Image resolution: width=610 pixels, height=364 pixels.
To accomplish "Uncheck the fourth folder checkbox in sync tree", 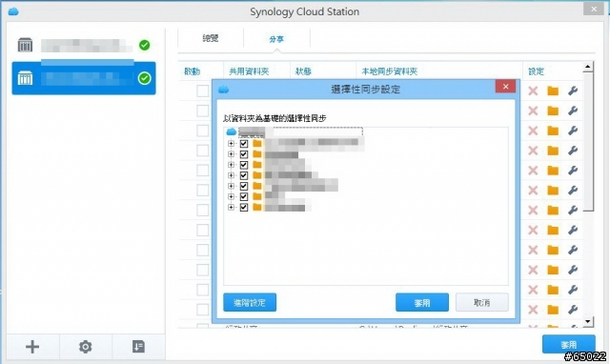I will [x=244, y=175].
